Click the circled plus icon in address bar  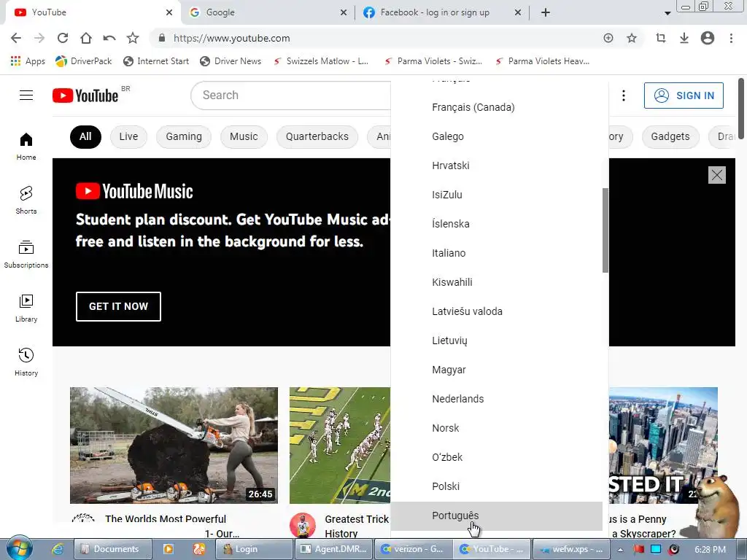[x=608, y=38]
